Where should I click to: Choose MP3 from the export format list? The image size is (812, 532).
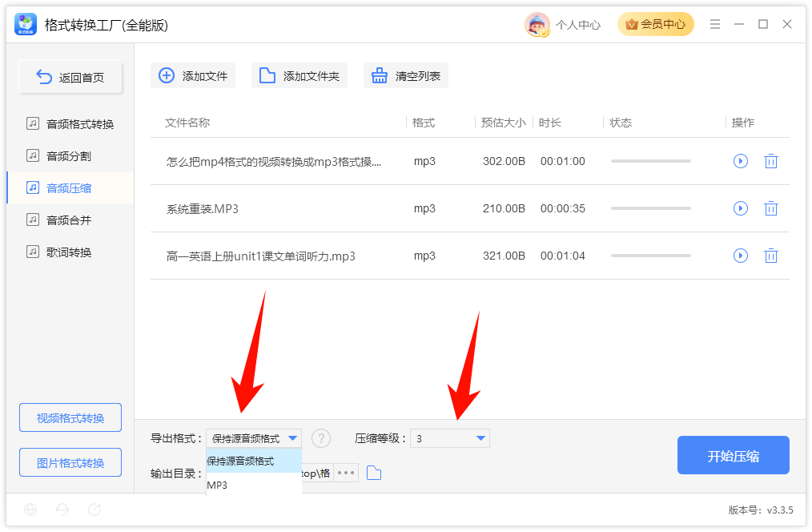[x=254, y=485]
